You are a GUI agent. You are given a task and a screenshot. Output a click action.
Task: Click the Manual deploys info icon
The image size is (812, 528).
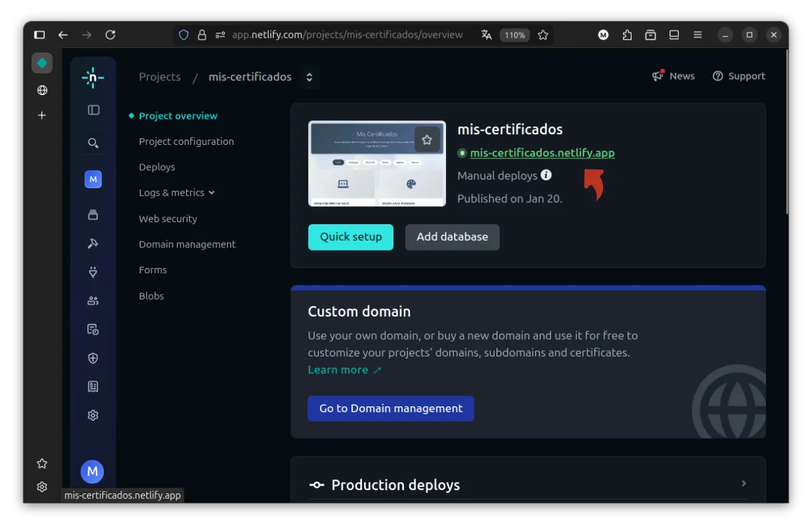click(546, 175)
